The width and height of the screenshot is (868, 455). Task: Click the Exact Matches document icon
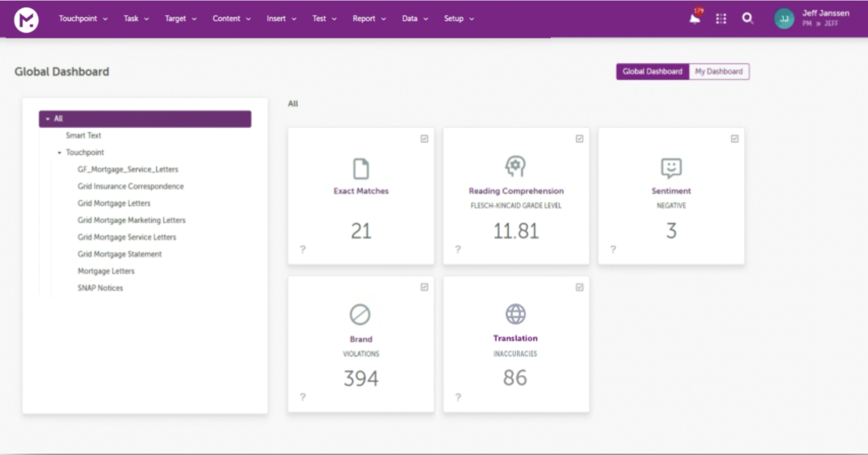(360, 169)
